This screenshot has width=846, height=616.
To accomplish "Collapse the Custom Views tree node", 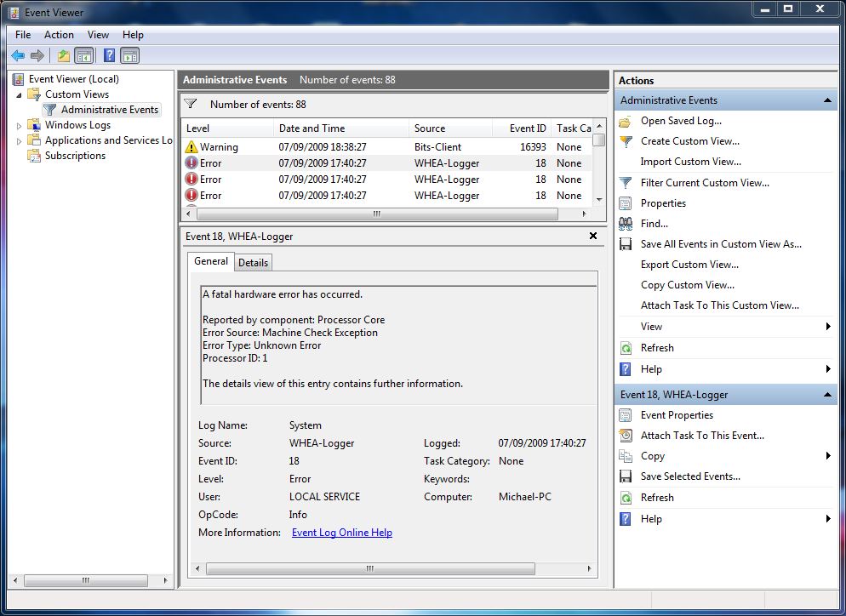I will [x=20, y=94].
